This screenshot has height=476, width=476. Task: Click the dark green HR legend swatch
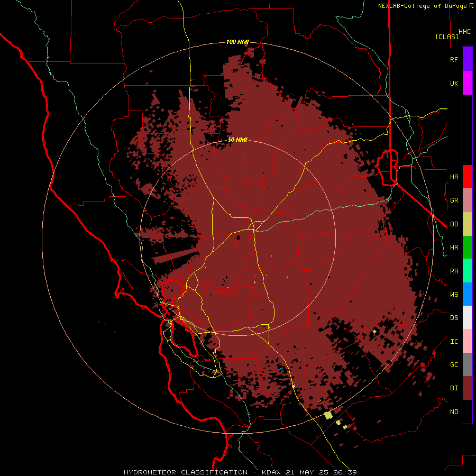[467, 248]
